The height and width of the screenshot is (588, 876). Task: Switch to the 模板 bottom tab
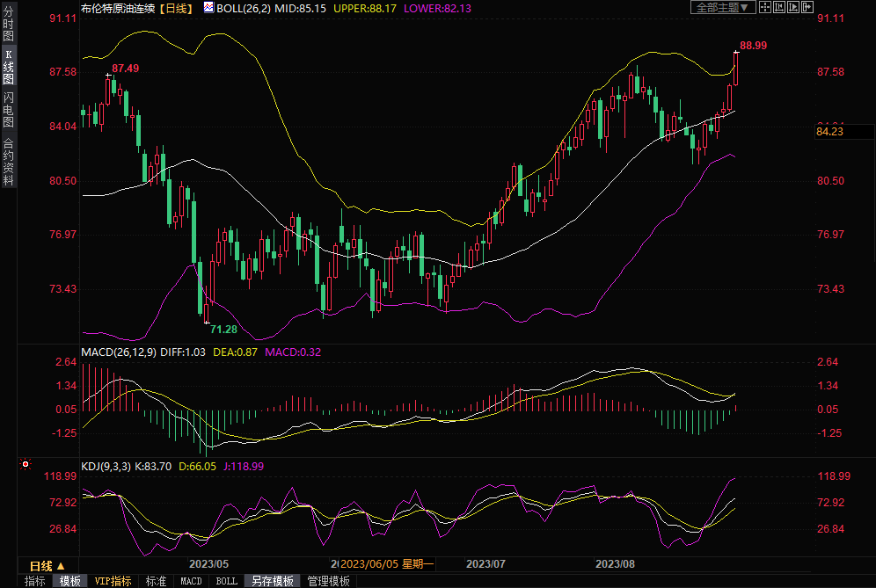69,581
